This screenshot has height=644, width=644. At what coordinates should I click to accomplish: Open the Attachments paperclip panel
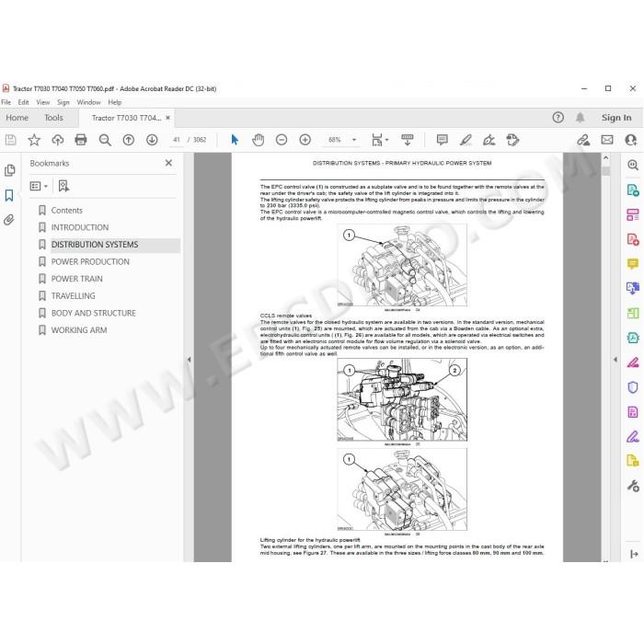(9, 220)
